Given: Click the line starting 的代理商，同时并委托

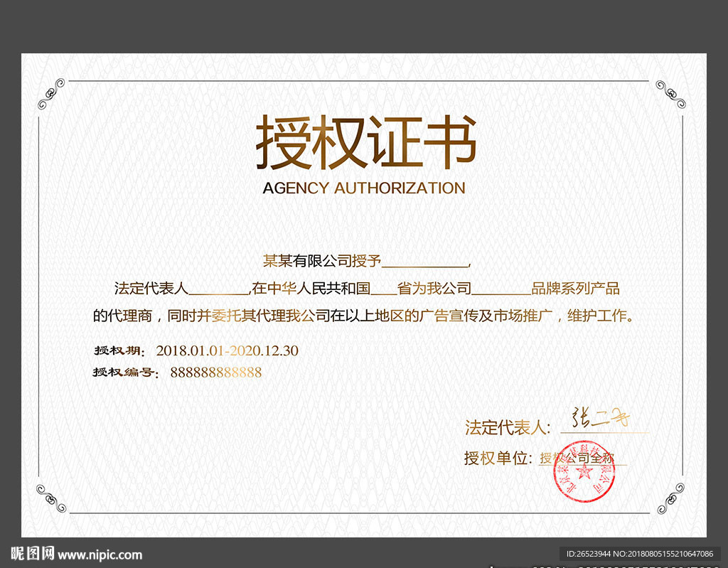Looking at the screenshot, I should coord(363,316).
